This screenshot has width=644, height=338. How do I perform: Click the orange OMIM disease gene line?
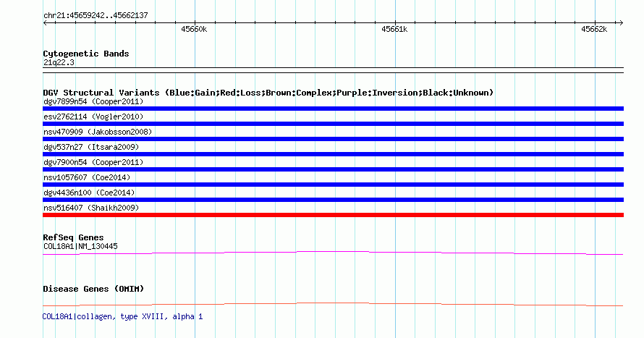tap(333, 303)
